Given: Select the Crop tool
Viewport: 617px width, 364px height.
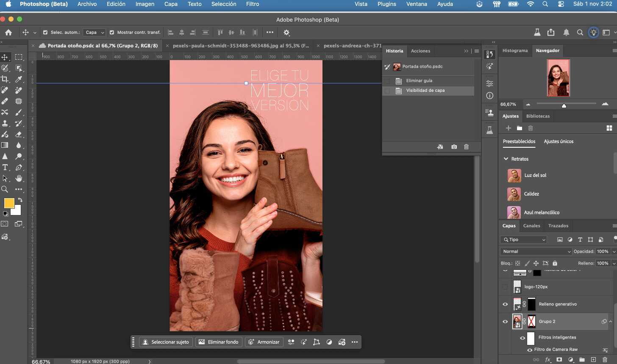Looking at the screenshot, I should pos(5,79).
